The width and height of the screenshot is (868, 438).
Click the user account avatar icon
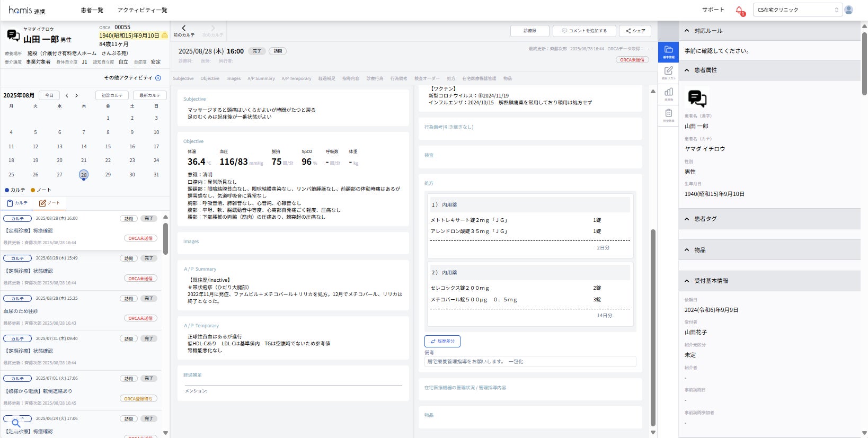tap(848, 10)
